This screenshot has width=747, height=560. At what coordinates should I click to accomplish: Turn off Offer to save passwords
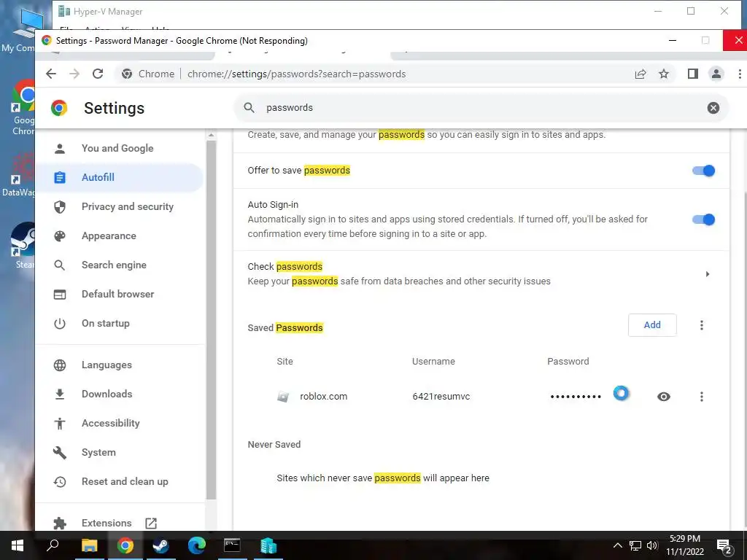point(704,171)
